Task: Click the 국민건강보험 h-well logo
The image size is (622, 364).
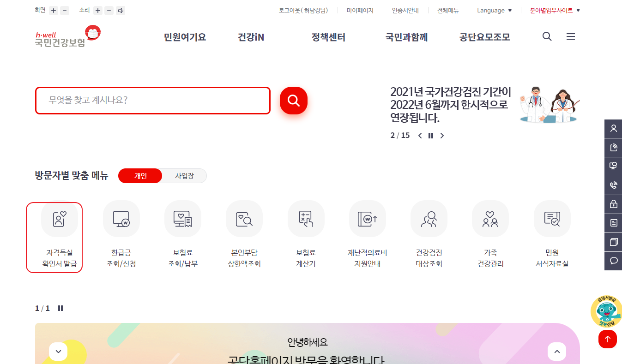Action: coord(68,36)
